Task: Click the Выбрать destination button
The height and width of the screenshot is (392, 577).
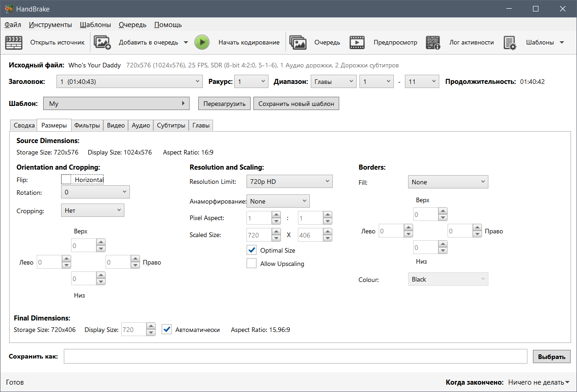Action: (552, 356)
